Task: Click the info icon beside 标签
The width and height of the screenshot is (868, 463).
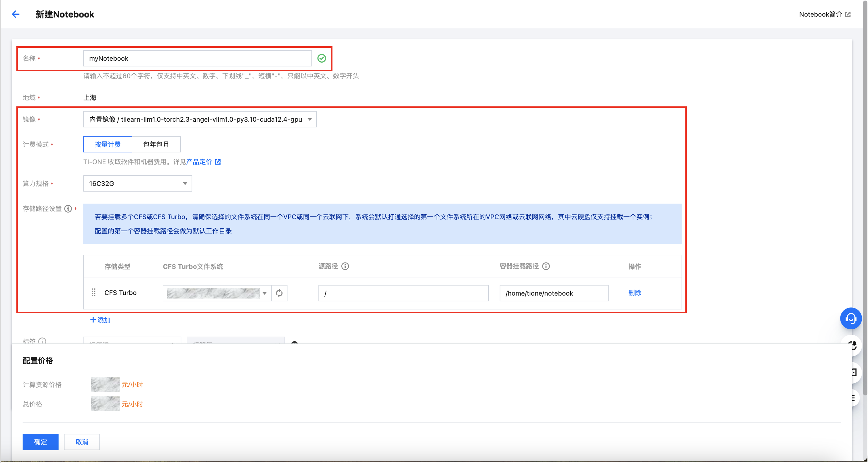Action: (x=43, y=341)
